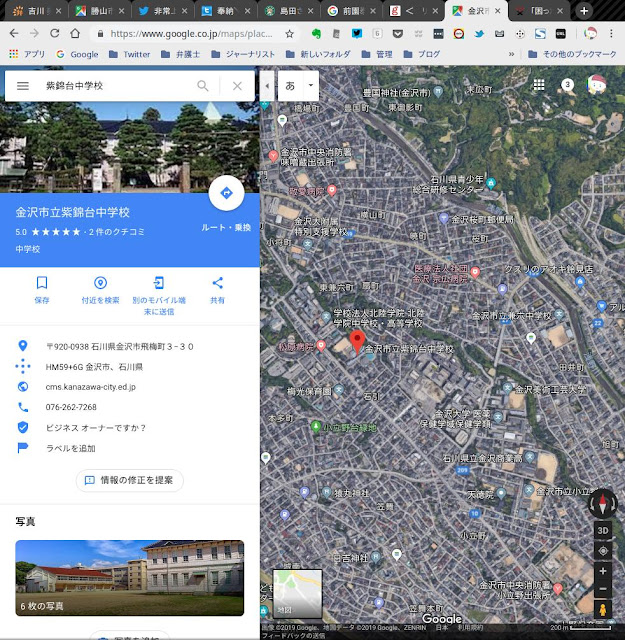Open the アプリ apps shortcut
The image size is (625, 640).
tap(27, 54)
